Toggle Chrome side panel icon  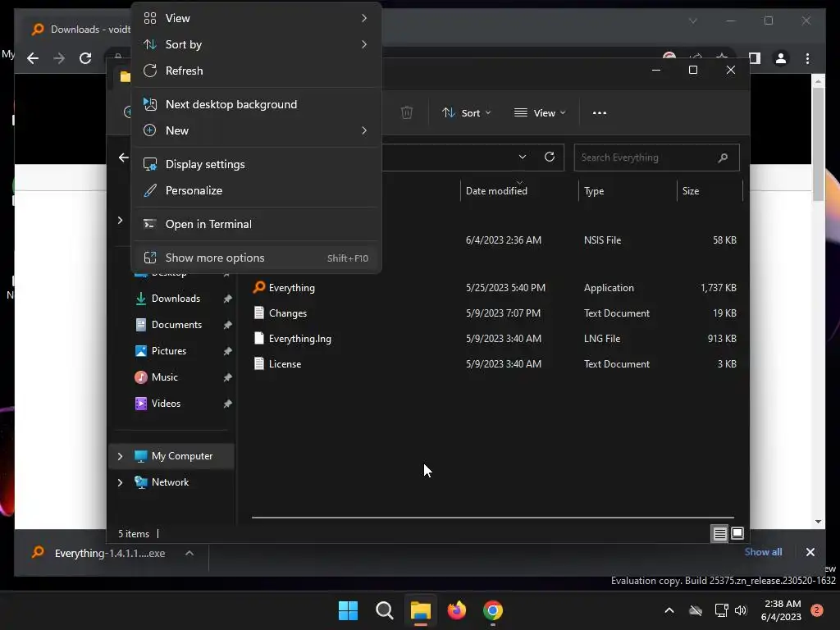755,58
